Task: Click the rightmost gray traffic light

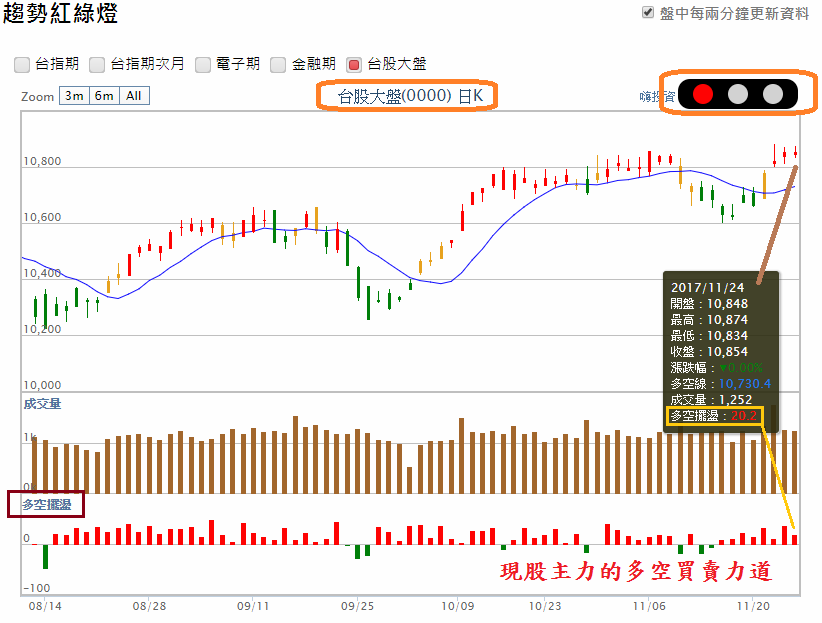Action: (x=773, y=94)
